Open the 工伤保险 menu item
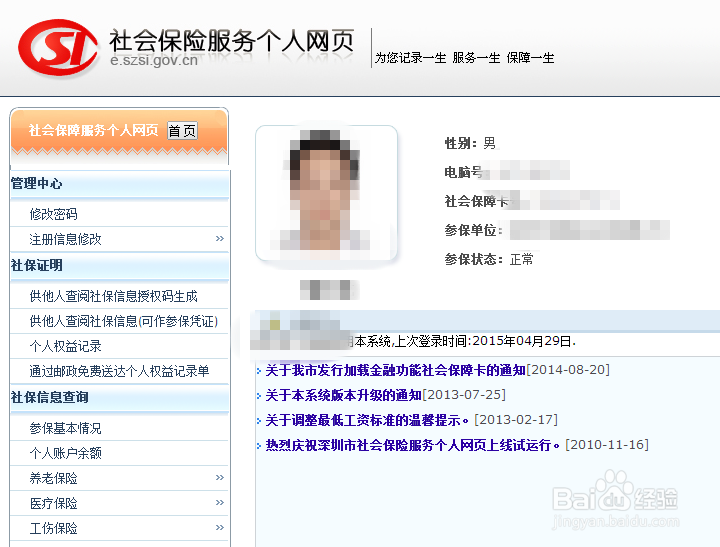Screen dimensions: 720x547 point(53,528)
